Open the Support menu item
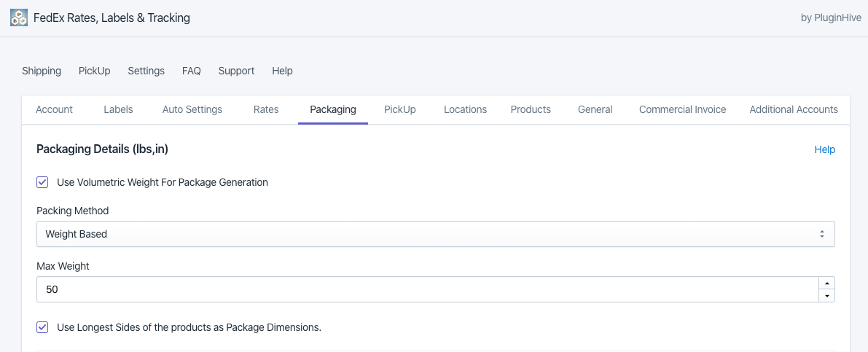Image resolution: width=868 pixels, height=352 pixels. (x=236, y=71)
